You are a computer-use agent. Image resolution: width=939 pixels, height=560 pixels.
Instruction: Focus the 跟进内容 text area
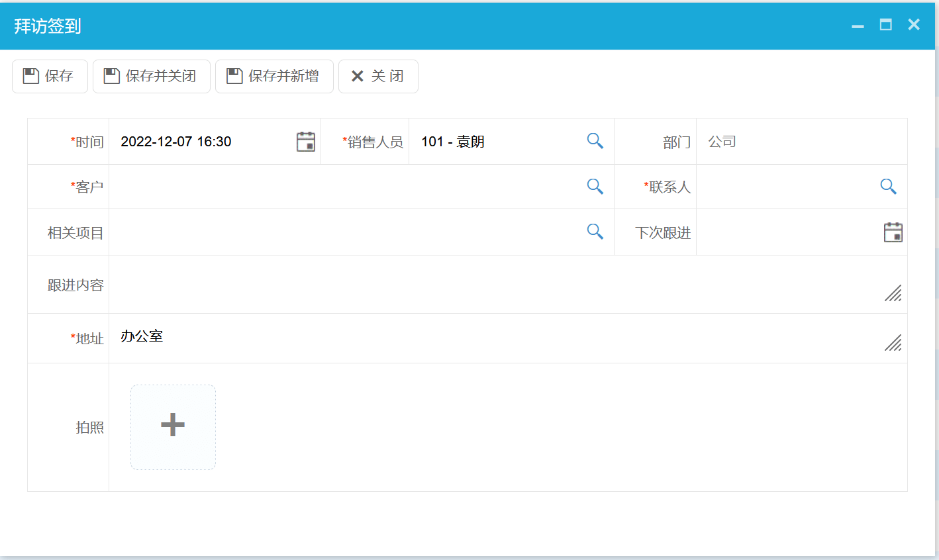(x=497, y=285)
